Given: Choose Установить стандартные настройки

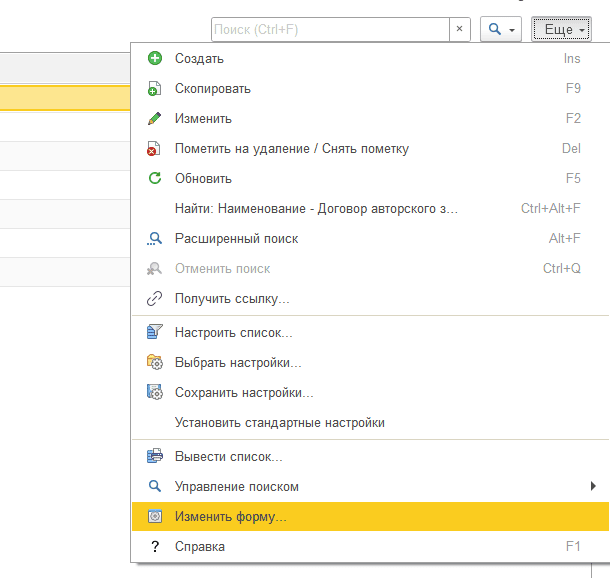Looking at the screenshot, I should click(279, 423).
